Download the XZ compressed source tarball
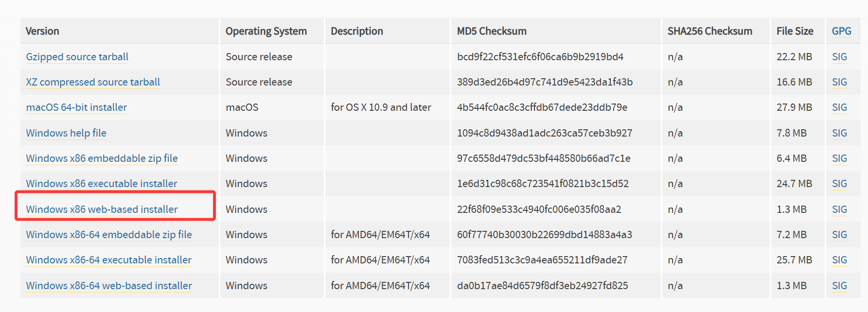 click(93, 82)
